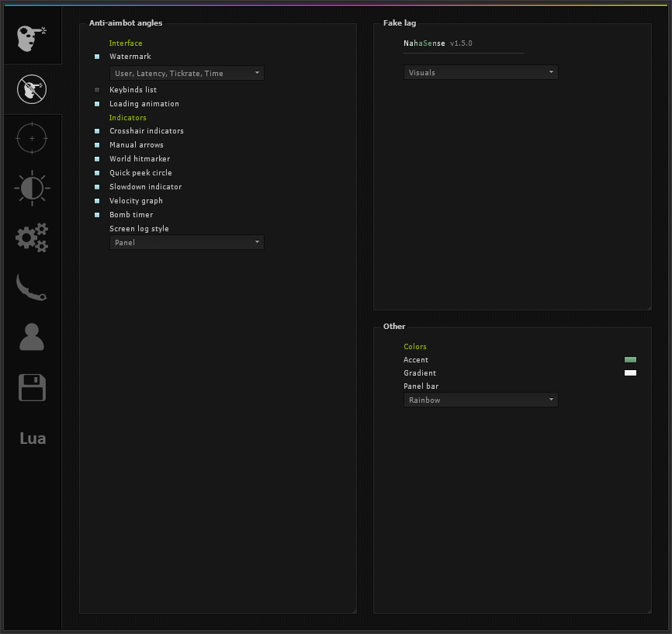The image size is (672, 634).
Task: Uncheck the Quick peek circle option
Action: pyautogui.click(x=97, y=173)
